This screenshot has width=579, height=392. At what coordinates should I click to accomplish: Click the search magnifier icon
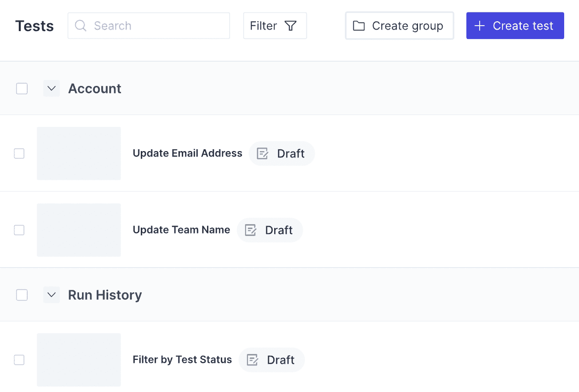coord(80,25)
